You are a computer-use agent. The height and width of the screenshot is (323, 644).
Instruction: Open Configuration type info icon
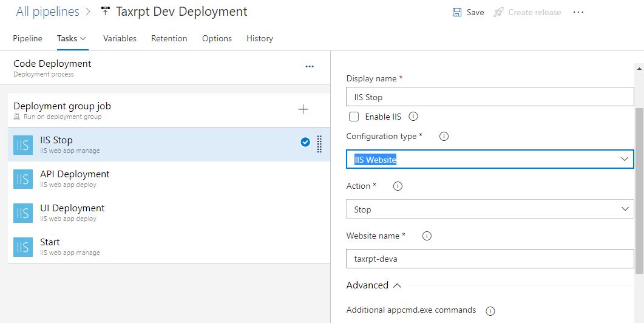point(444,137)
